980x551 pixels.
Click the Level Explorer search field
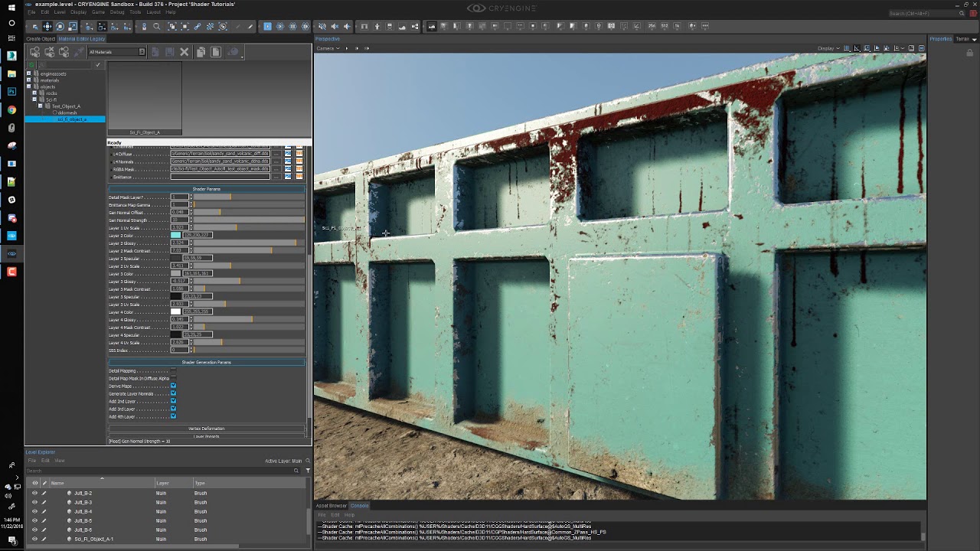(x=162, y=471)
